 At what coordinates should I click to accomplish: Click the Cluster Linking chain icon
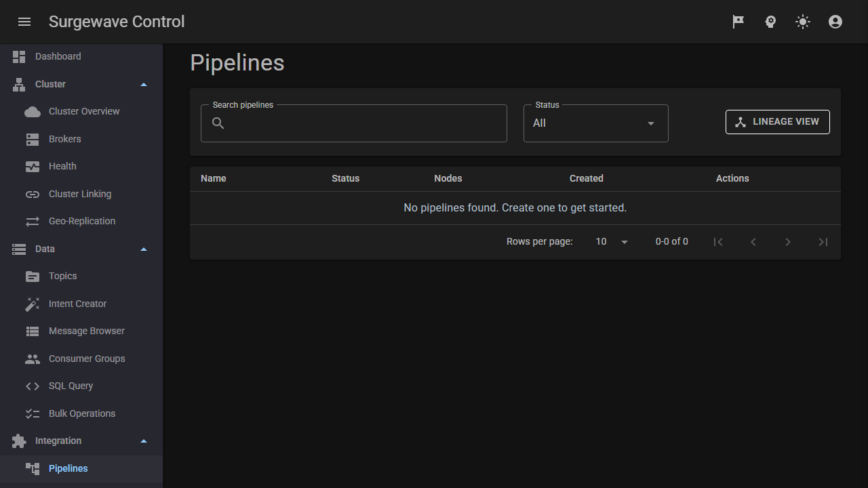click(x=33, y=195)
